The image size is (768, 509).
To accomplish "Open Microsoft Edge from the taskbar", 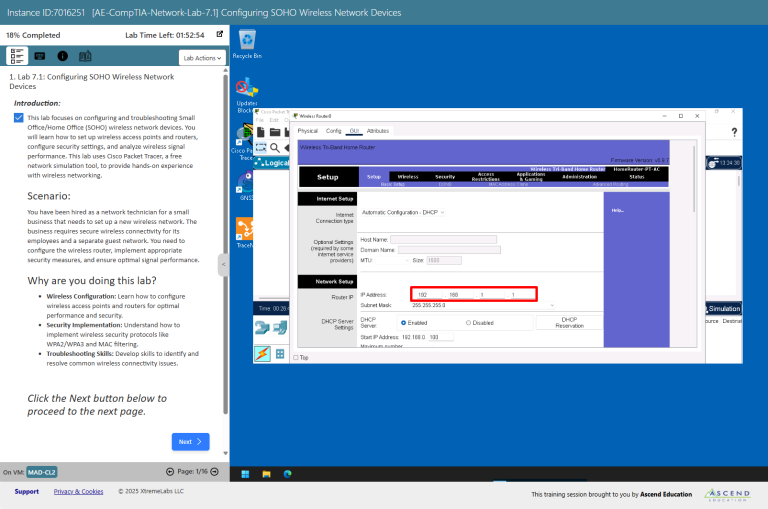I will (288, 474).
